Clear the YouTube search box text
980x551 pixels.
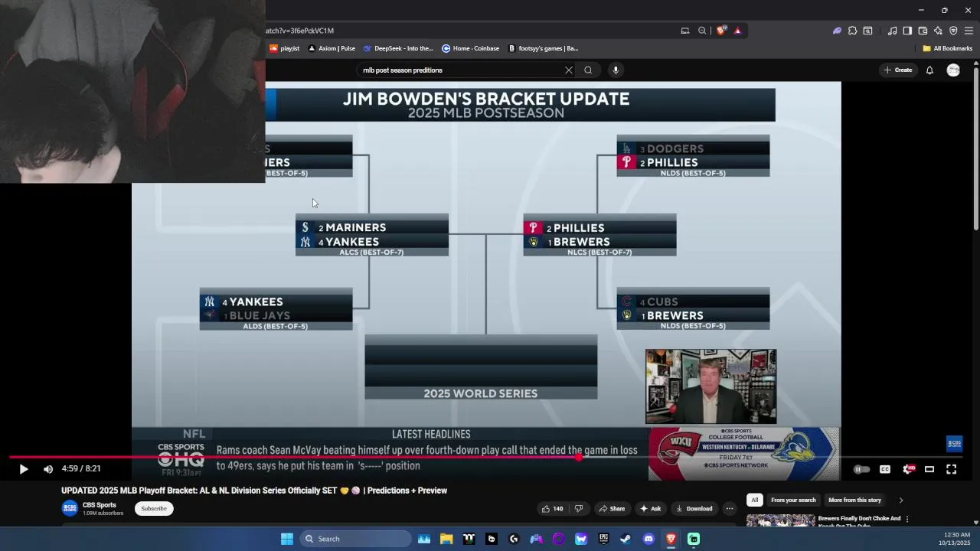568,70
